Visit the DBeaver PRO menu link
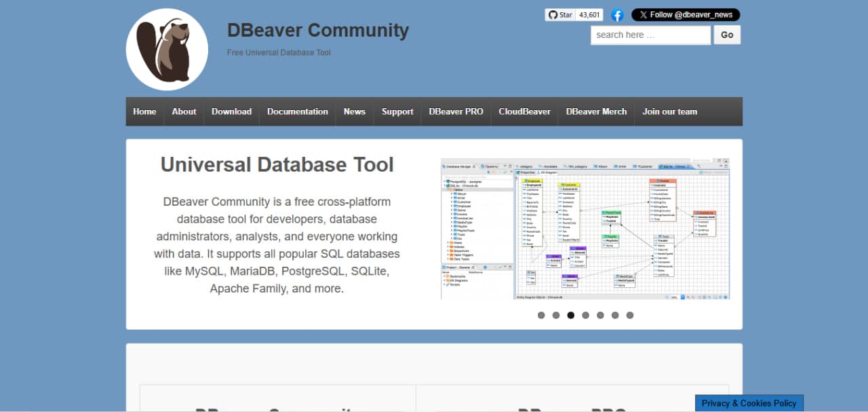 (456, 111)
